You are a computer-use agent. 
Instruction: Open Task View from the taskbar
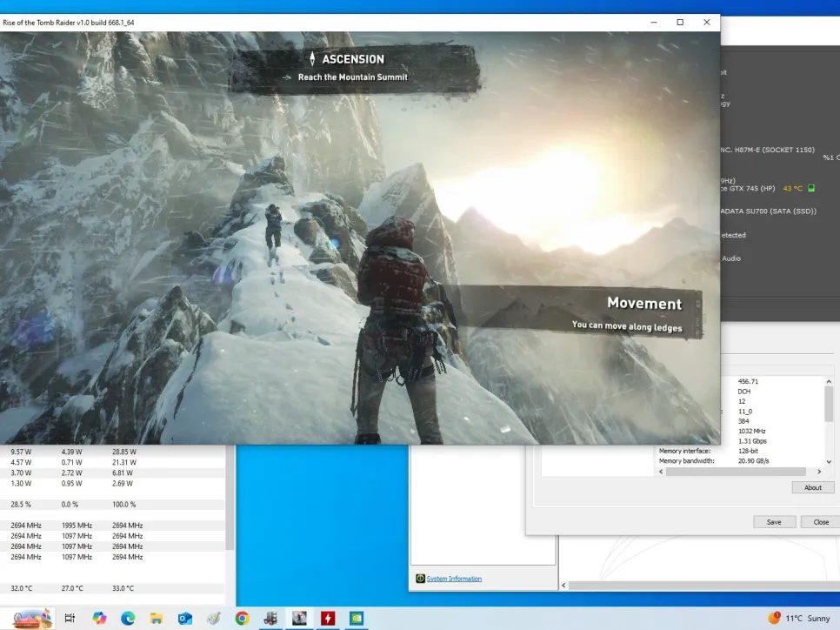pos(70,618)
